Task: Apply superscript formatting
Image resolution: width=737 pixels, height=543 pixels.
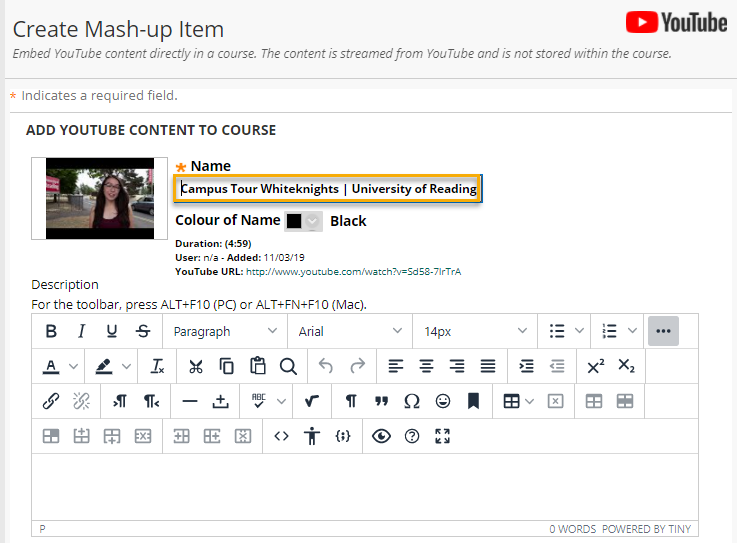Action: pyautogui.click(x=596, y=366)
